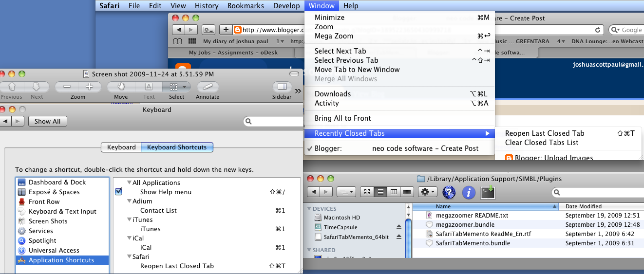Select Contact List shortcut row
Viewport: 644px width, 274px height.
click(207, 211)
